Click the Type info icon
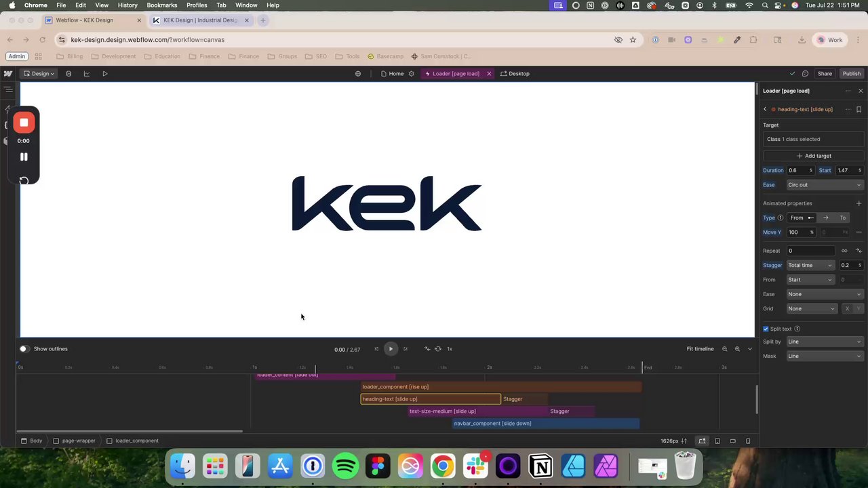This screenshot has width=868, height=488. coord(781,218)
